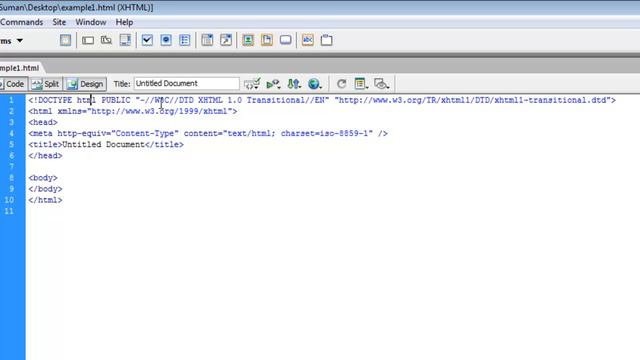Expand the Forms insert category dropdown arrow
This screenshot has height=360, width=640.
point(20,41)
